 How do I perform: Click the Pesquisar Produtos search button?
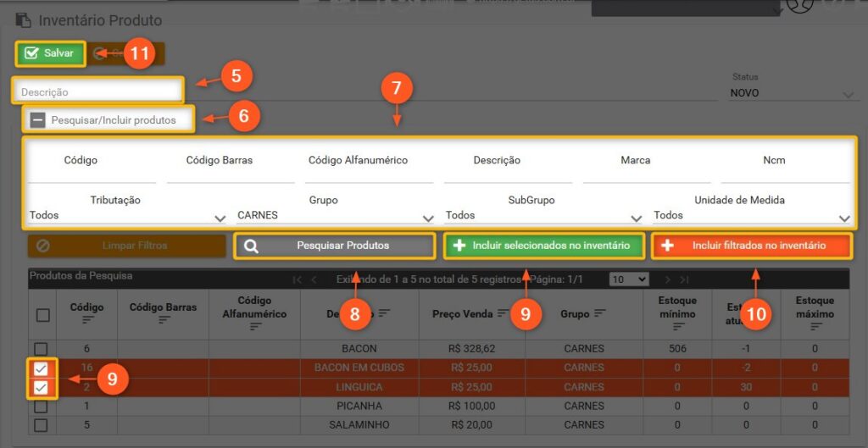point(333,246)
